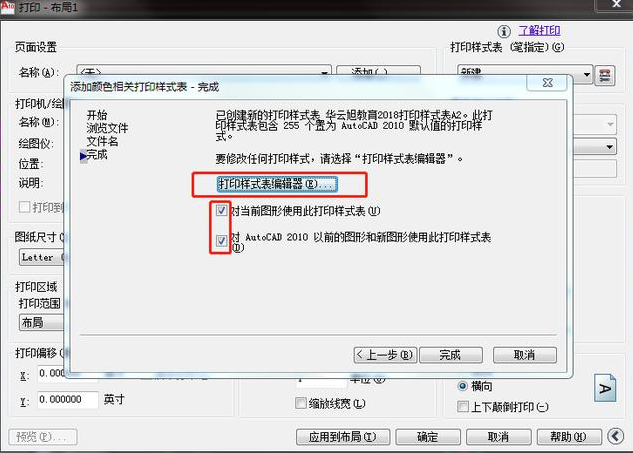
Task: Enable 缩放线宽 checkbox
Action: (x=301, y=403)
